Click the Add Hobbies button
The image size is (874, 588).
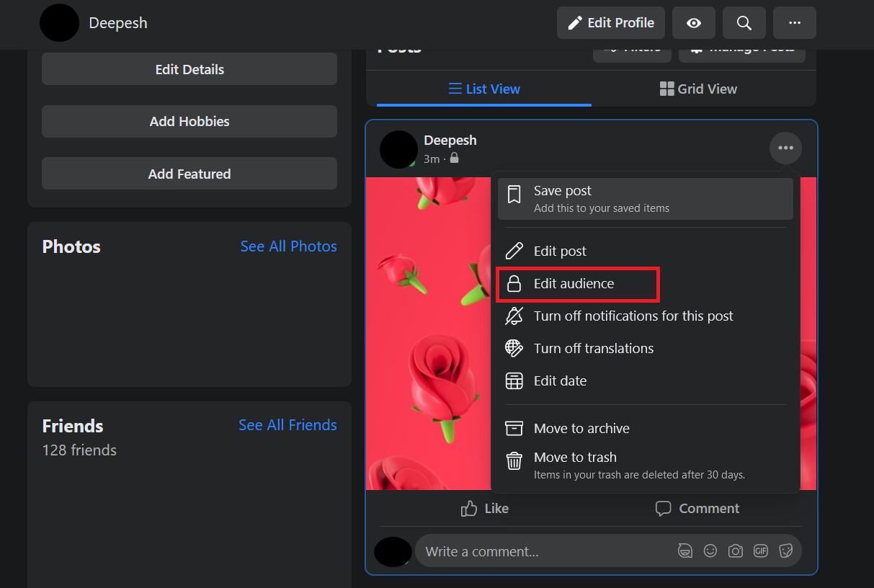pyautogui.click(x=189, y=121)
